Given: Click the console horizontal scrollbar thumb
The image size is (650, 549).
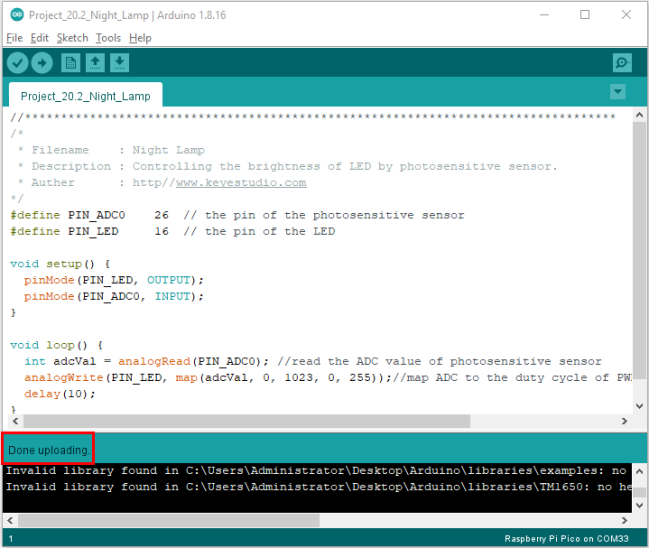Looking at the screenshot, I should point(168,520).
